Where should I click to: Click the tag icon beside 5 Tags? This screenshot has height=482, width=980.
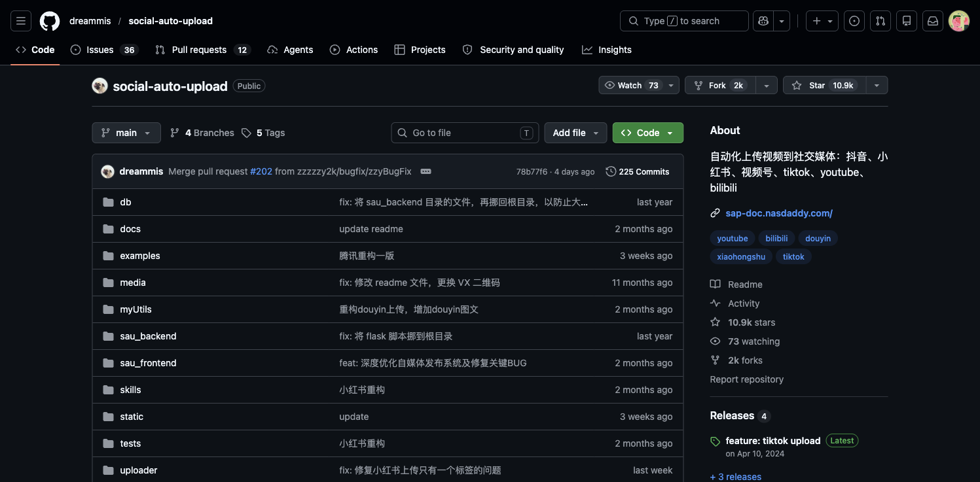(x=246, y=133)
